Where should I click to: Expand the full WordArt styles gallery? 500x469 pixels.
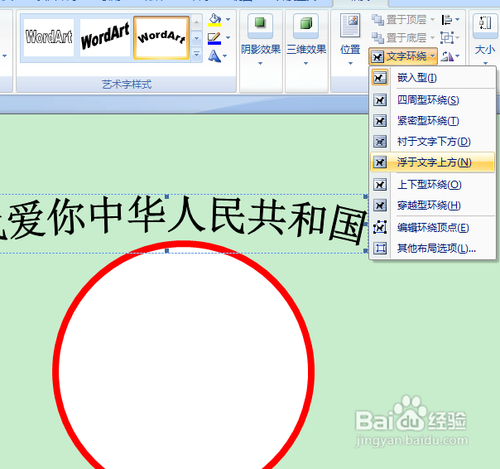point(197,54)
